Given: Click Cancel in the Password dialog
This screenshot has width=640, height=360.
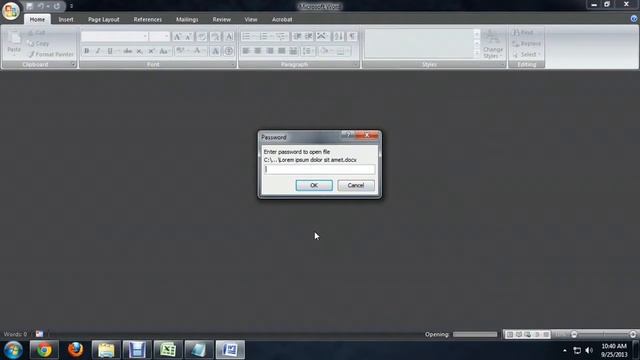Looking at the screenshot, I should (356, 185).
